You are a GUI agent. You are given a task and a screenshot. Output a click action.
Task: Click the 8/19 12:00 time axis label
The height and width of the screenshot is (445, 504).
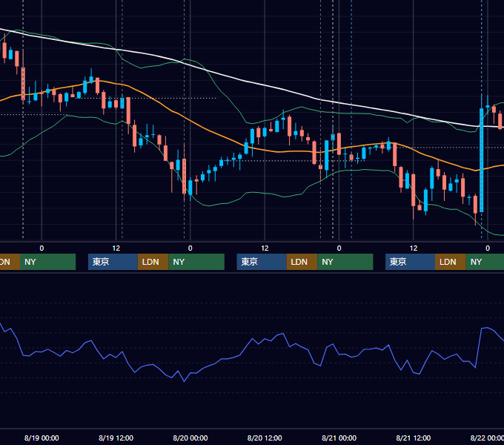(x=116, y=438)
